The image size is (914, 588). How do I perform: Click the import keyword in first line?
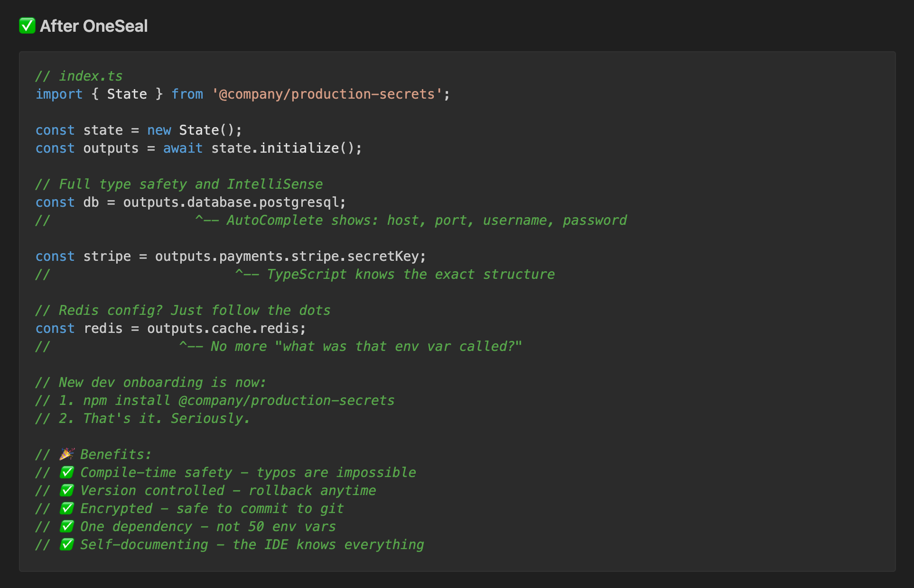tap(59, 94)
